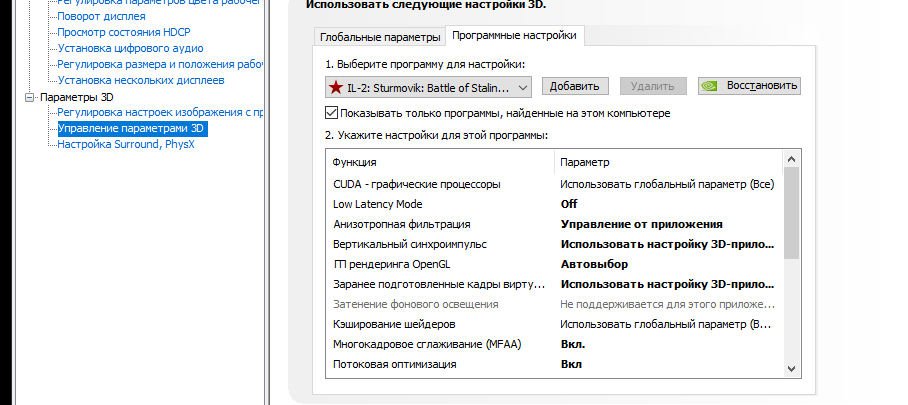908x405 pixels.
Task: Select the 'Программные настройки' tab
Action: pyautogui.click(x=514, y=36)
